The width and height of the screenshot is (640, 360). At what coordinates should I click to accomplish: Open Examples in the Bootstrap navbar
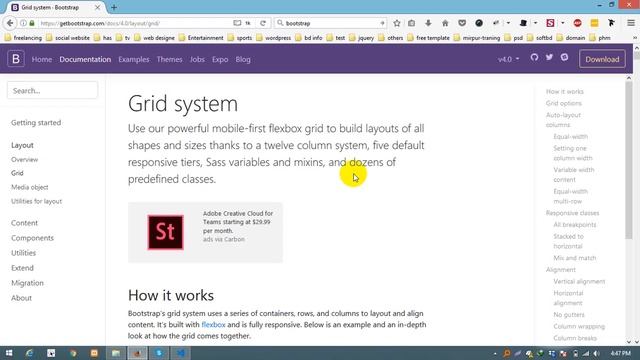coord(134,59)
